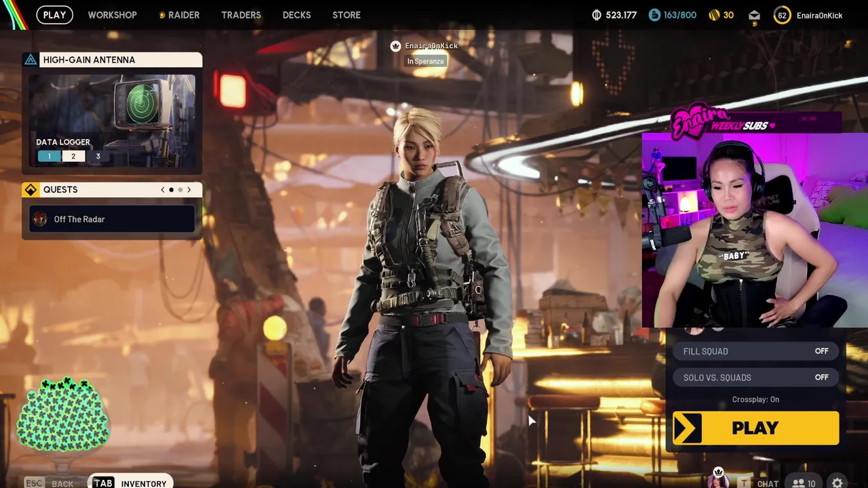Click the Crossplay: On label
Image resolution: width=868 pixels, height=488 pixels.
click(x=755, y=399)
